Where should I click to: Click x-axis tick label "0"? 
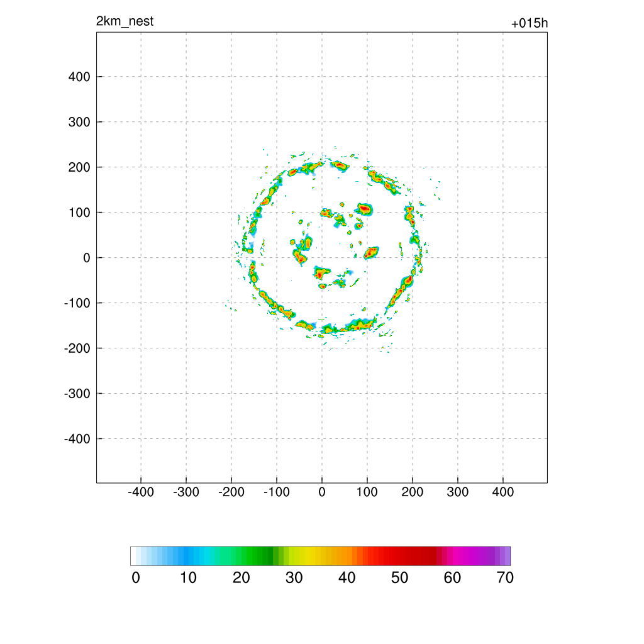(x=322, y=492)
